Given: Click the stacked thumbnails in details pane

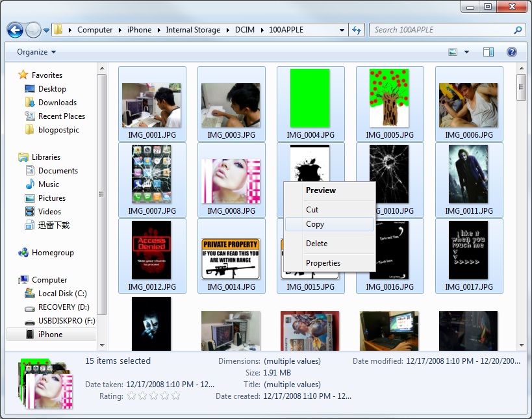Looking at the screenshot, I should pyautogui.click(x=47, y=383).
